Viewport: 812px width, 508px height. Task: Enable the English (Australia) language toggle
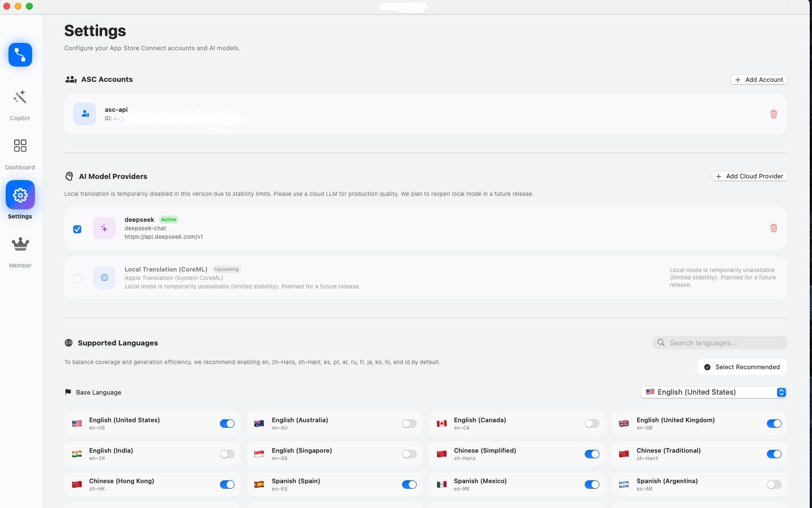tap(409, 423)
